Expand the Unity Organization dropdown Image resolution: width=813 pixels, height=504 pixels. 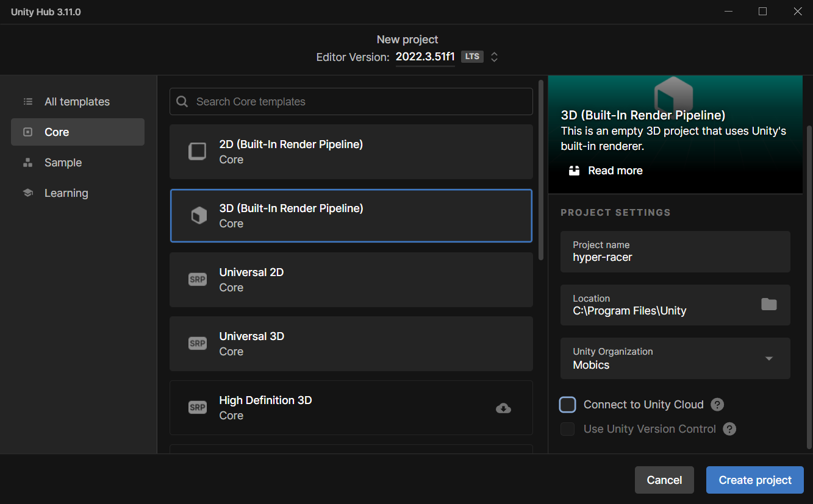click(675, 358)
